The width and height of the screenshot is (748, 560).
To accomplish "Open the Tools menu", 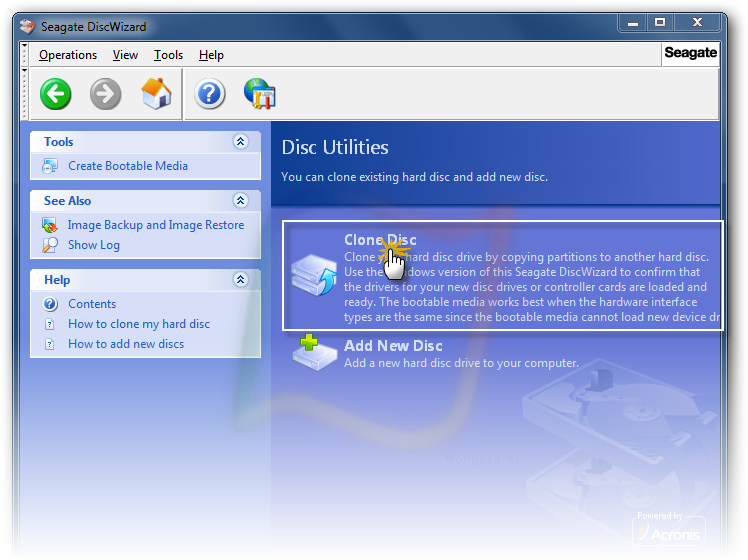I will 168,55.
